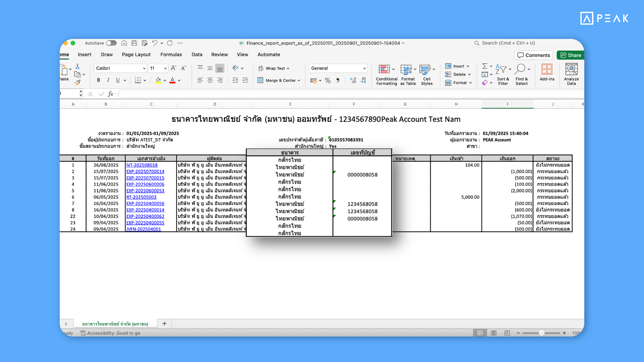Screen dimensions: 644x362
Task: Click the Redo icon in title bar
Action: (x=170, y=43)
